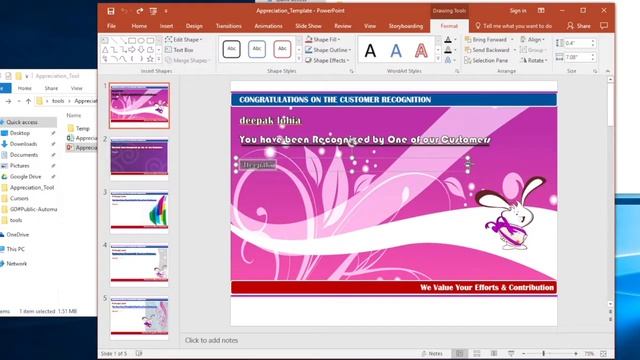The height and width of the screenshot is (360, 640).
Task: Click to add notes below the slide
Action: pos(211,340)
